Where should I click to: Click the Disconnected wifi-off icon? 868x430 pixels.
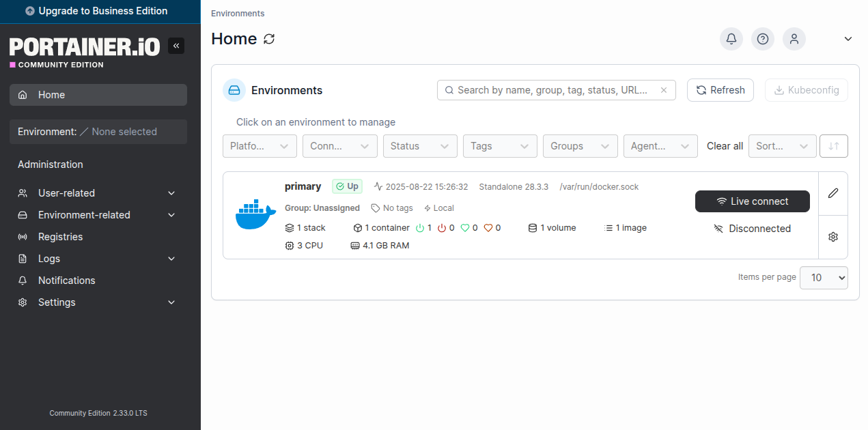click(718, 229)
